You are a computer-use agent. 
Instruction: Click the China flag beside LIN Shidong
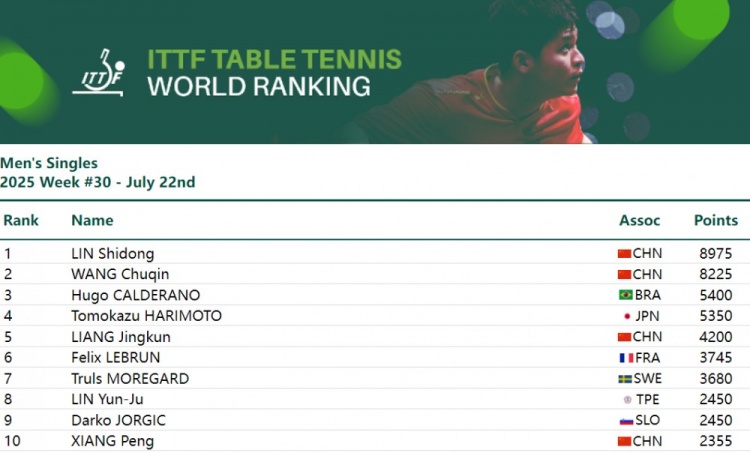tap(624, 254)
